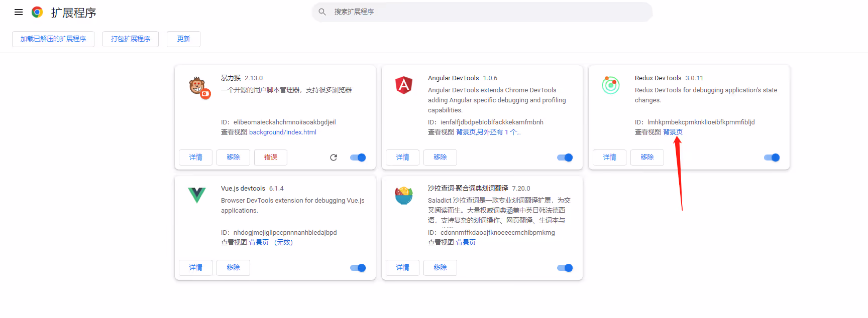Open 详情 for Redux DevTools
This screenshot has width=868, height=318.
click(x=609, y=157)
